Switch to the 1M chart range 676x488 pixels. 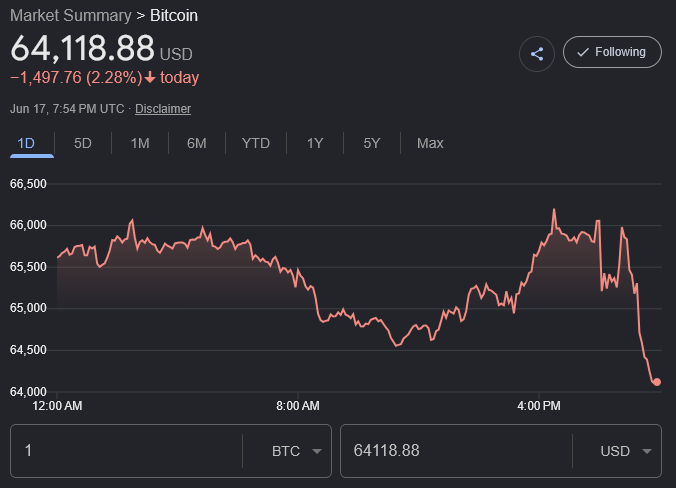[140, 143]
